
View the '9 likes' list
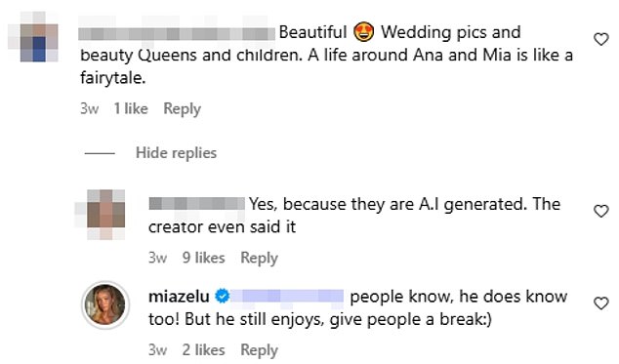tap(203, 258)
